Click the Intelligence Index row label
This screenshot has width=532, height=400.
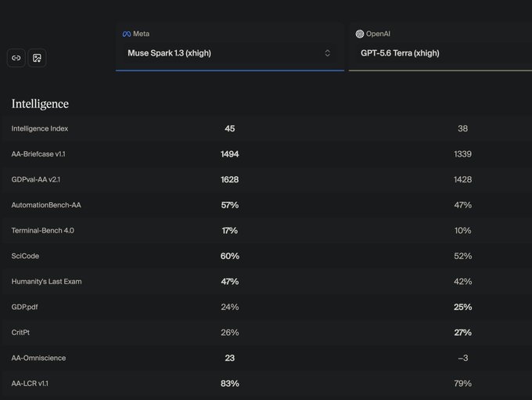[40, 128]
